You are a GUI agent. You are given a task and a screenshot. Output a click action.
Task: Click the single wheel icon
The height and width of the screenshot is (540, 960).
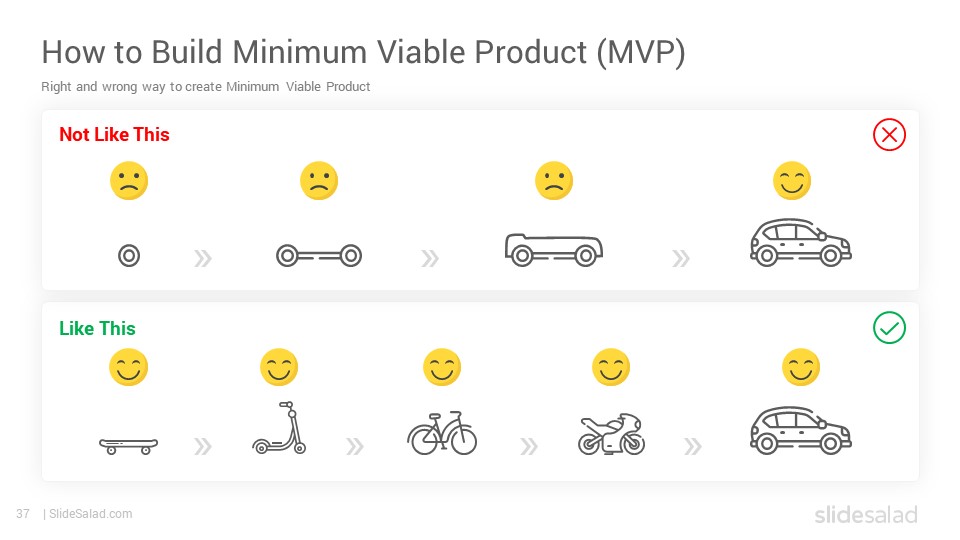pos(129,255)
